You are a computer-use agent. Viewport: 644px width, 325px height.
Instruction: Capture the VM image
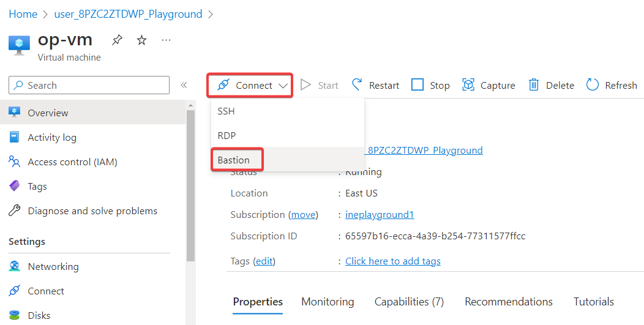coord(489,85)
